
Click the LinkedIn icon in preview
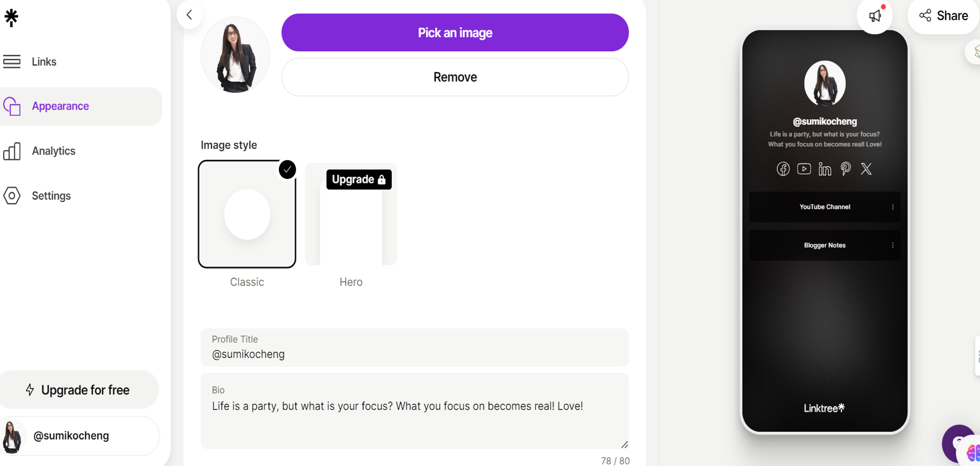coord(825,169)
